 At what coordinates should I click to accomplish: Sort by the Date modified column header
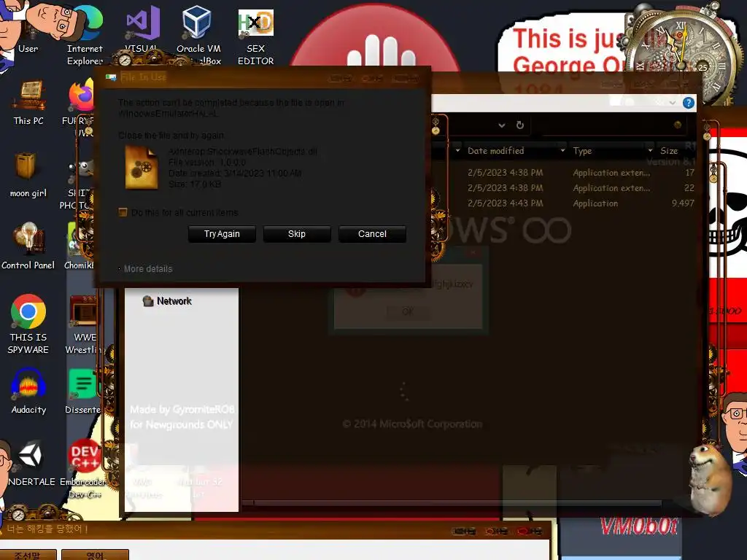tap(495, 150)
